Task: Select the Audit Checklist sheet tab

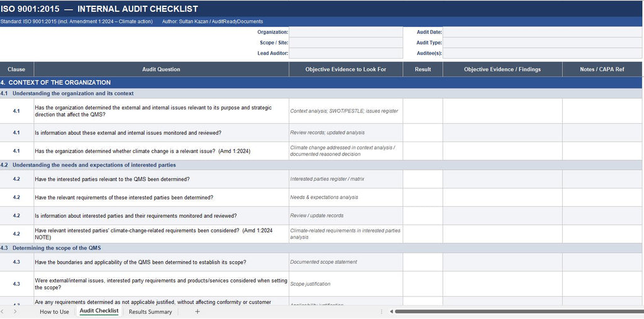Action: coord(99,311)
